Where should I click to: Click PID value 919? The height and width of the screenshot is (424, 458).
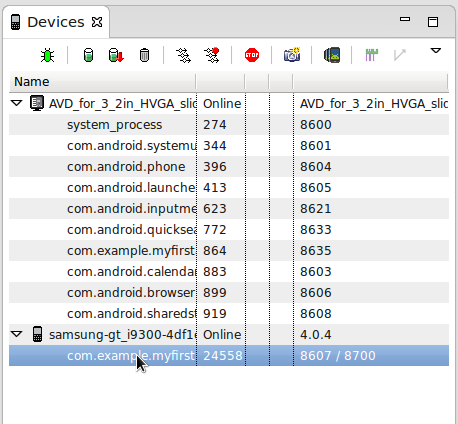tap(215, 314)
